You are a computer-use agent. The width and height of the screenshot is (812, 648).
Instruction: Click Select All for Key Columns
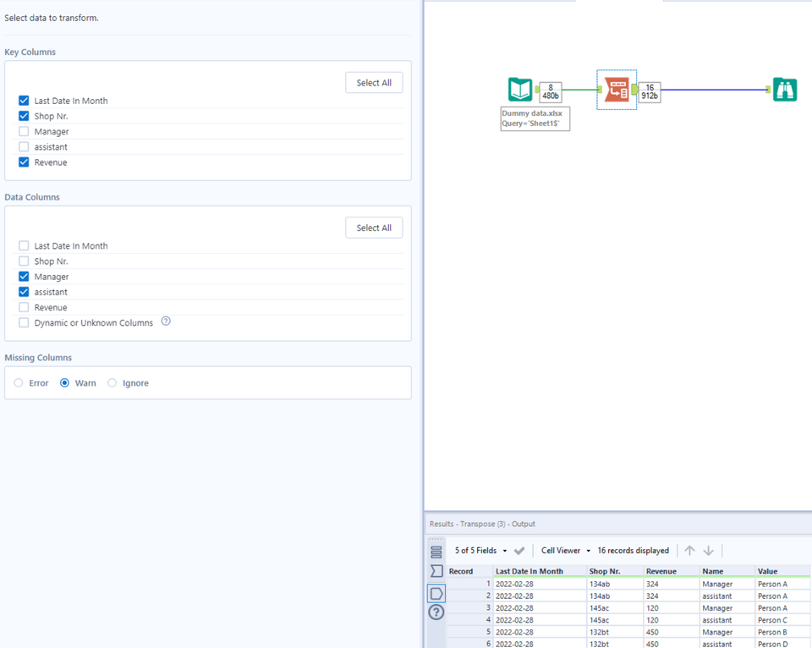tap(374, 83)
